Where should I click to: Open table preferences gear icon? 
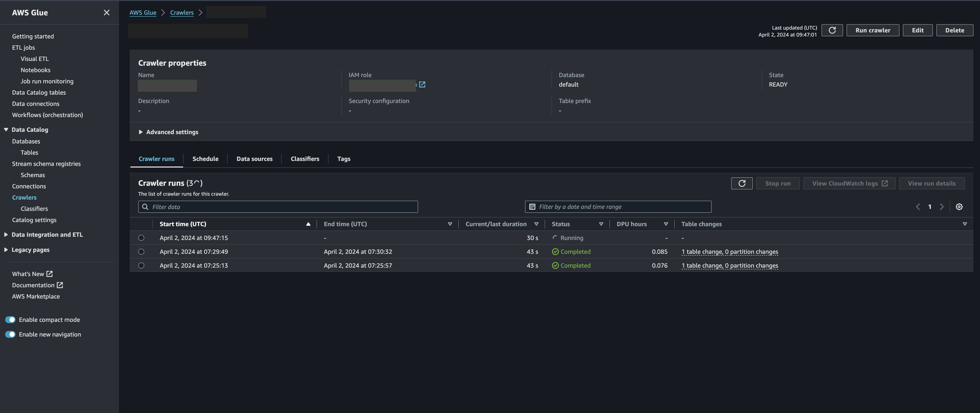click(959, 207)
